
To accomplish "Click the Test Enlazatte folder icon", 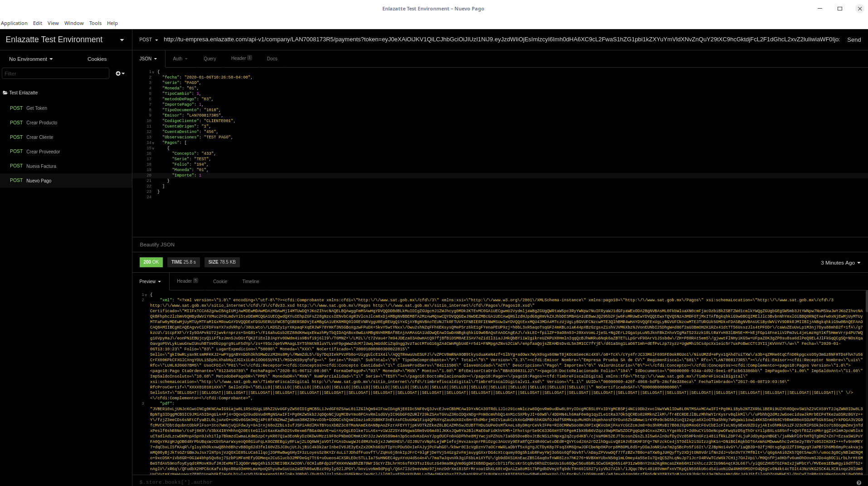I will pyautogui.click(x=5, y=93).
